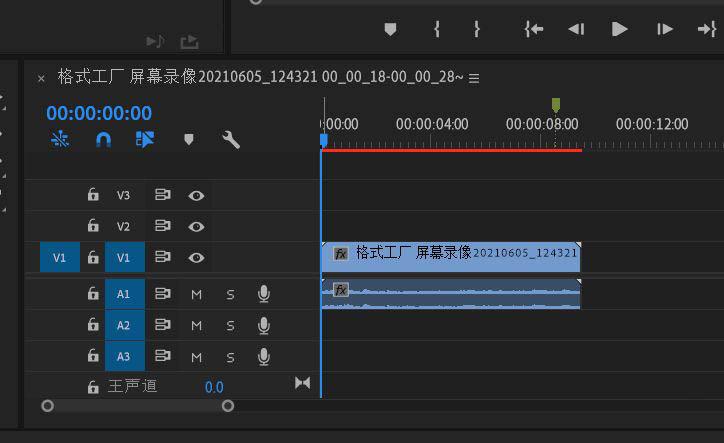Click the playhead timecode 00:00:00:00
The image size is (724, 443).
[x=99, y=113]
